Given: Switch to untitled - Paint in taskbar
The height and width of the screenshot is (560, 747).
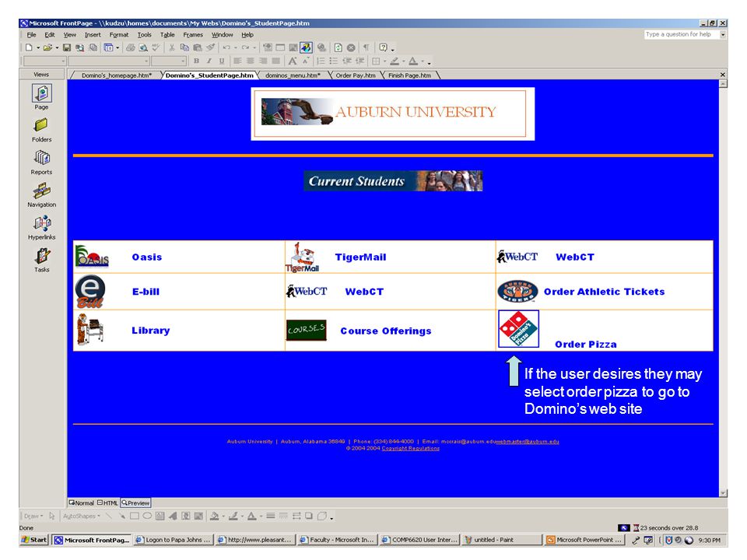Looking at the screenshot, I should [502, 540].
